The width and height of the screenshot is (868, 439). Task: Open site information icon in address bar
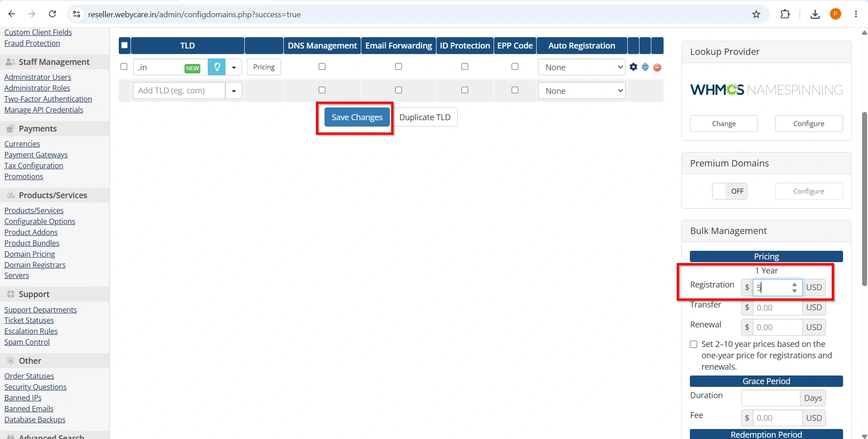tap(77, 14)
